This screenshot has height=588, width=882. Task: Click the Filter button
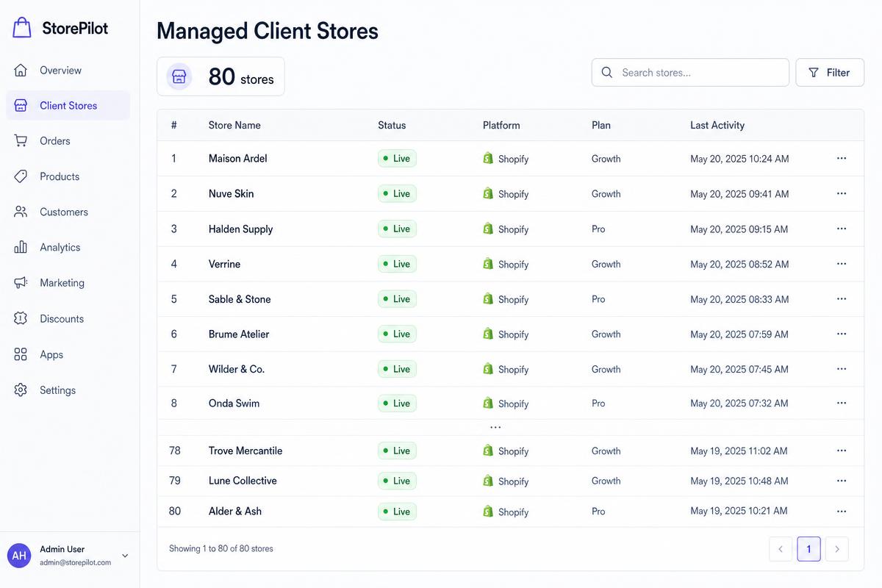[830, 73]
